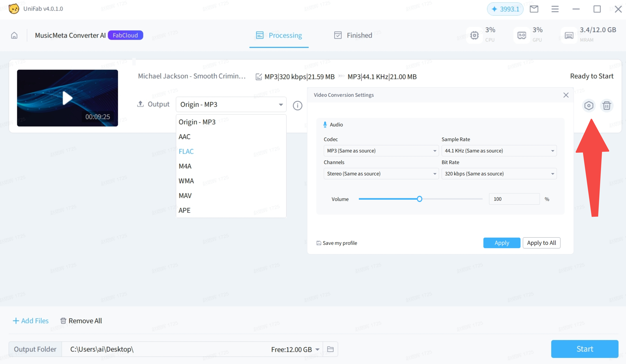Open the hamburger menu icon
626x364 pixels.
click(555, 9)
